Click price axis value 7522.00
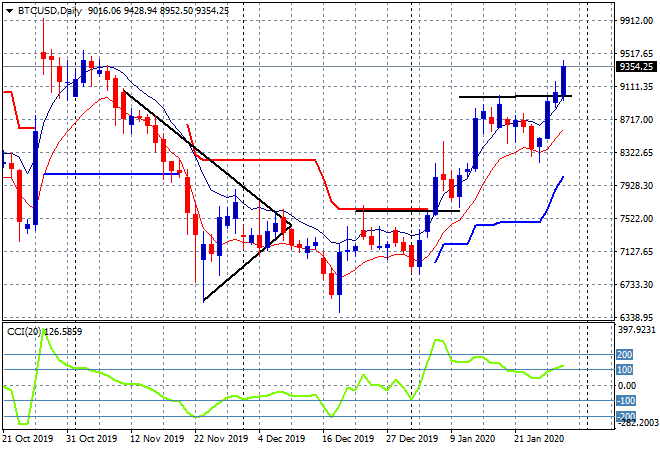 636,218
